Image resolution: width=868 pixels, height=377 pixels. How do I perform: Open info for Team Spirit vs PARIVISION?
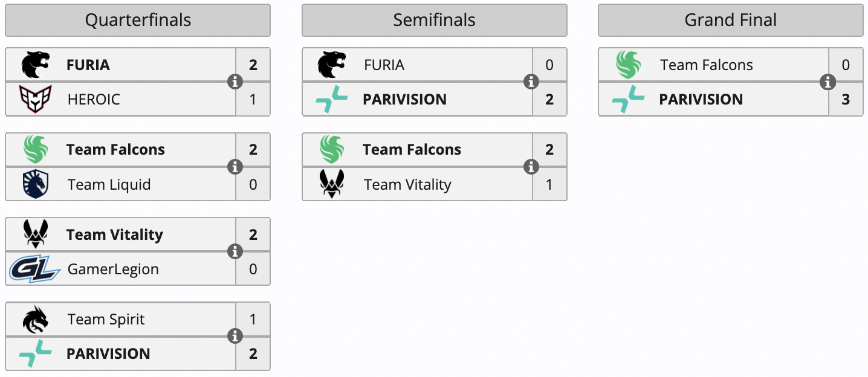click(235, 337)
